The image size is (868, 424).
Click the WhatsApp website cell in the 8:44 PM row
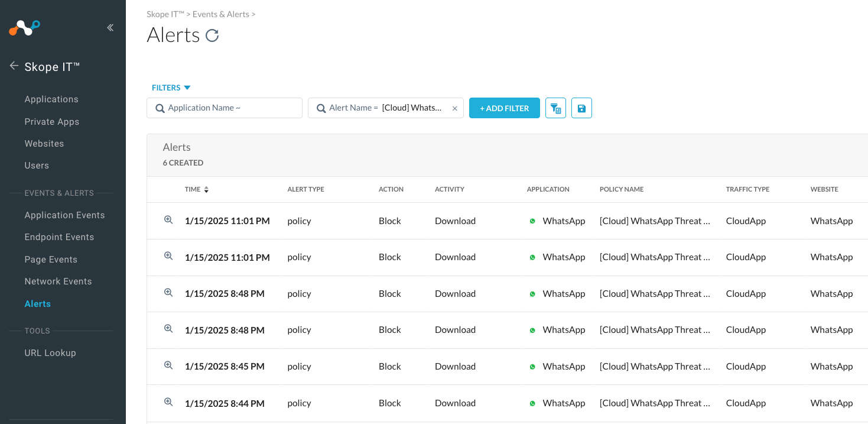(831, 403)
